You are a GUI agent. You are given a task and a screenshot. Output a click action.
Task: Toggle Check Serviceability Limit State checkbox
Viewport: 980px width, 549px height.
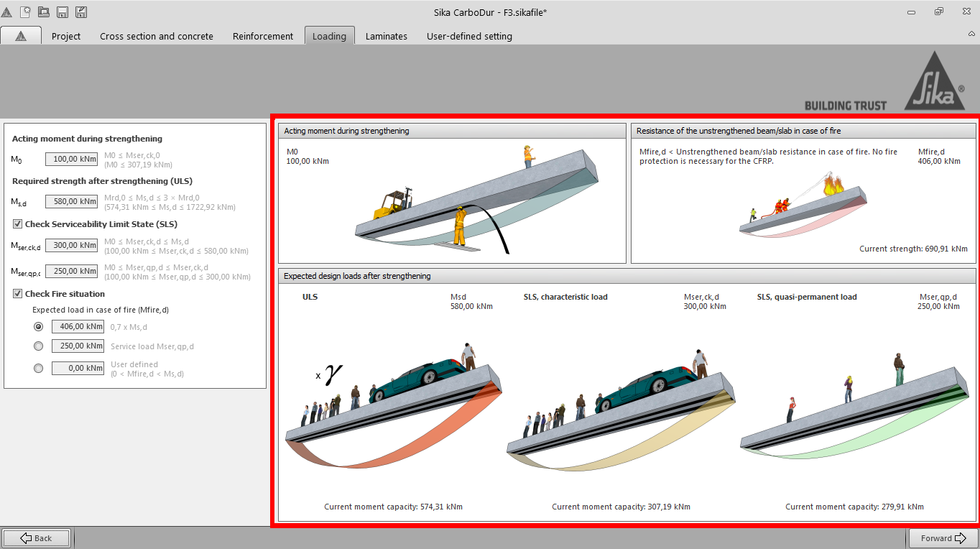coord(18,224)
